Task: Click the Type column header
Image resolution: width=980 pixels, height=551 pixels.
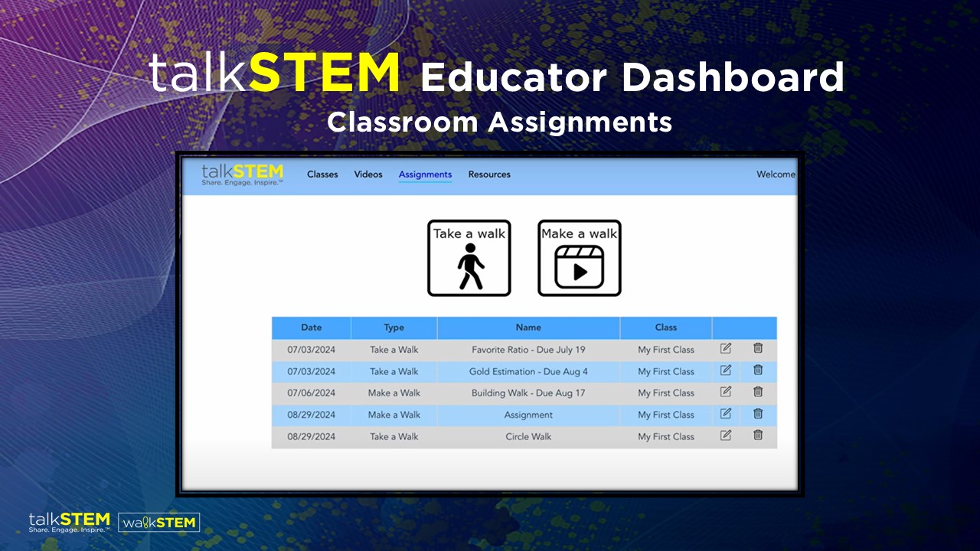Action: pos(394,328)
